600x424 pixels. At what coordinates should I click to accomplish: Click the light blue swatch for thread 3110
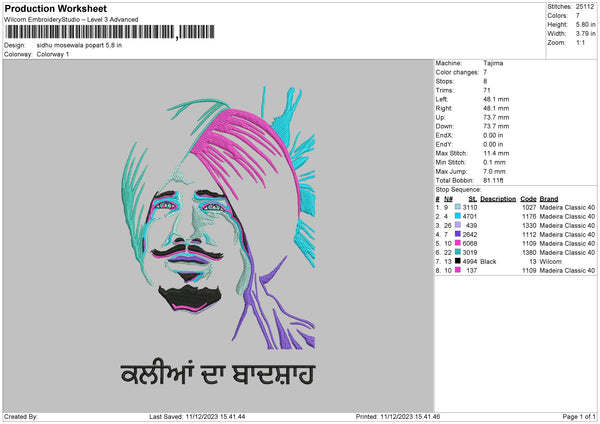pyautogui.click(x=457, y=207)
